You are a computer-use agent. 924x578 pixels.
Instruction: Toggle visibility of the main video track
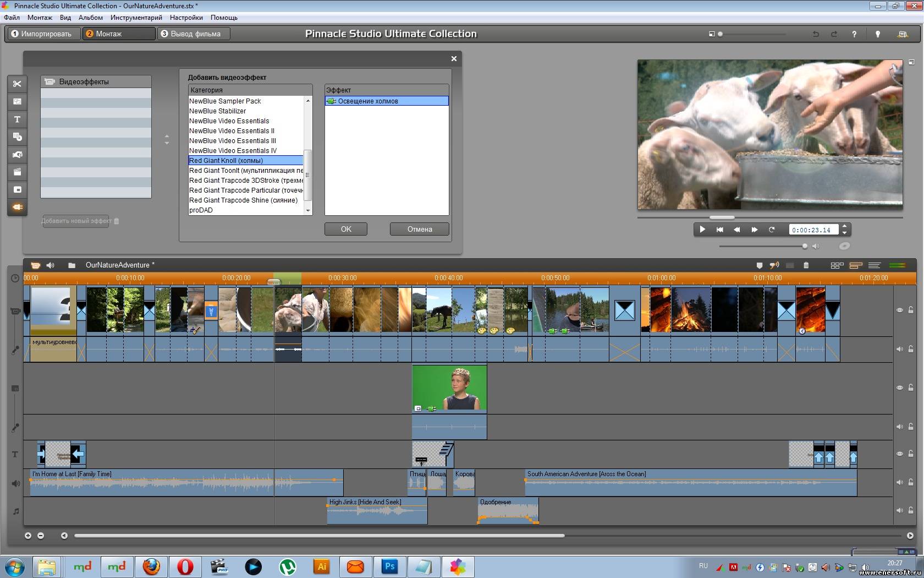[x=900, y=310]
